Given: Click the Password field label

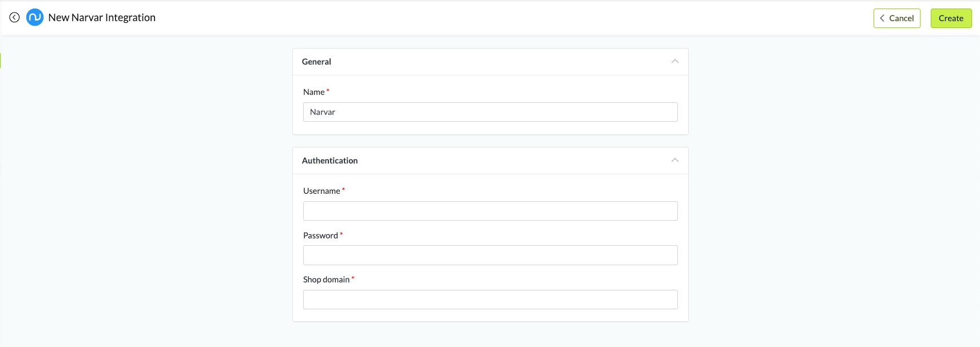Looking at the screenshot, I should pyautogui.click(x=320, y=236).
